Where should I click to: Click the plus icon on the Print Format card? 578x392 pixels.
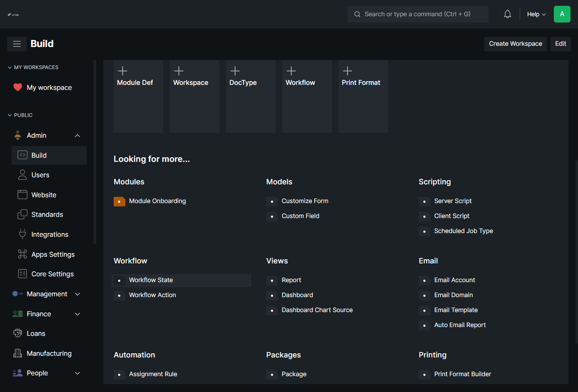coord(347,71)
